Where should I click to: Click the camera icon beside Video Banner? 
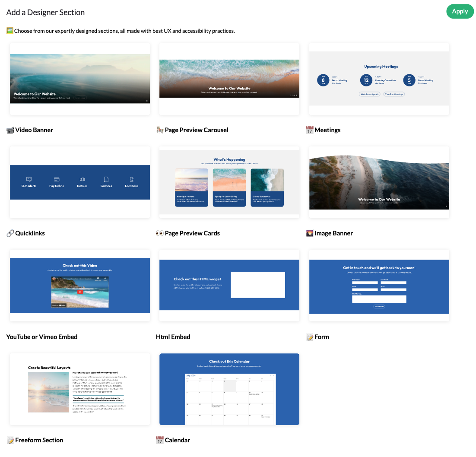(10, 130)
